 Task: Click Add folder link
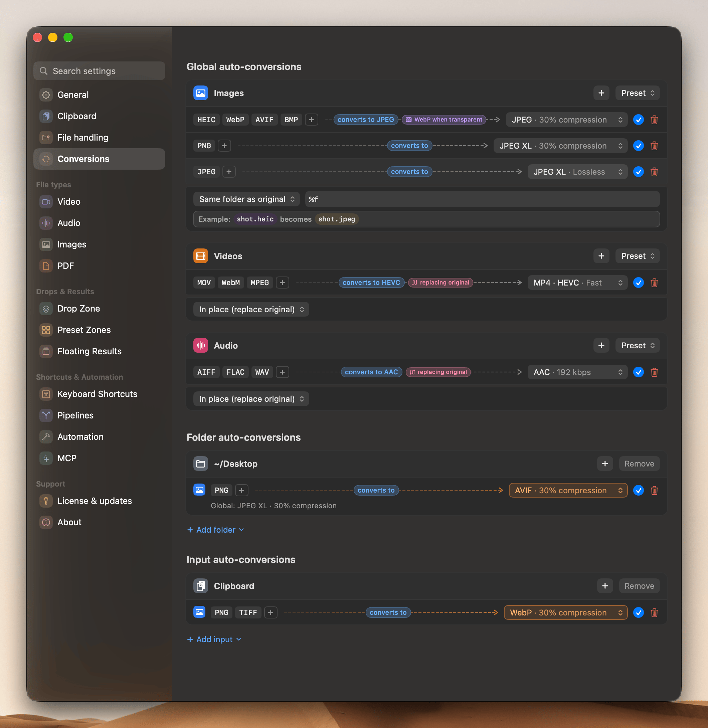point(215,530)
